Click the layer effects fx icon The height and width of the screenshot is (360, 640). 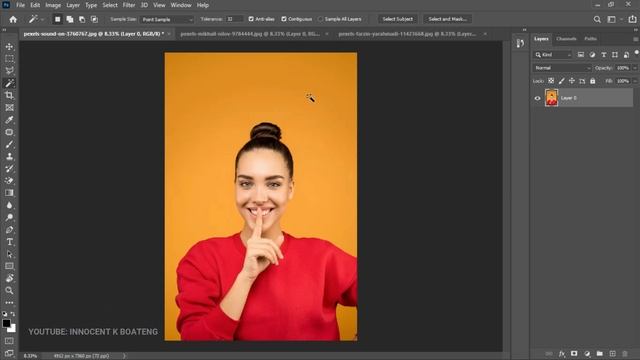point(562,353)
